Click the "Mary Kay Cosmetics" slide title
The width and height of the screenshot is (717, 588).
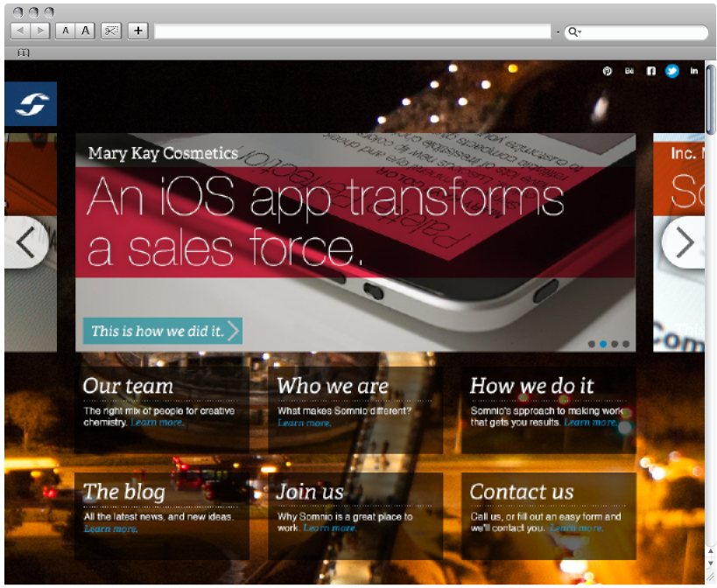tap(163, 153)
